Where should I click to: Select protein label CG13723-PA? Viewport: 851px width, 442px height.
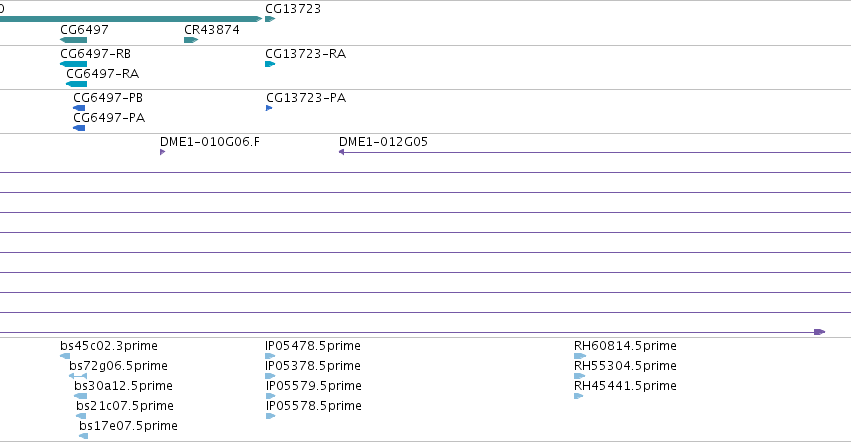pos(306,97)
